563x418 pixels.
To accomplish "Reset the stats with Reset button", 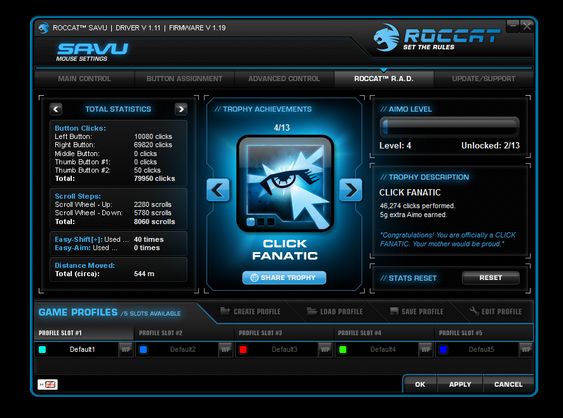I will 490,278.
